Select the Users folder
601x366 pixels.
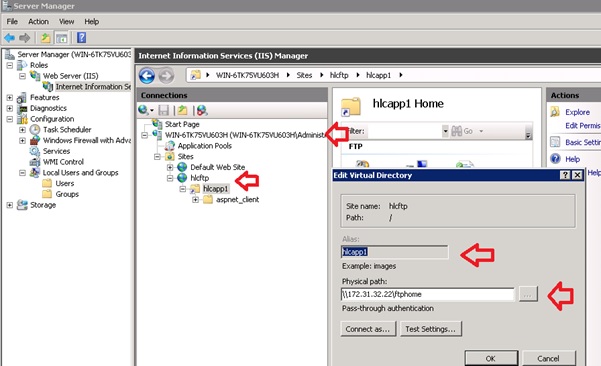[x=65, y=183]
